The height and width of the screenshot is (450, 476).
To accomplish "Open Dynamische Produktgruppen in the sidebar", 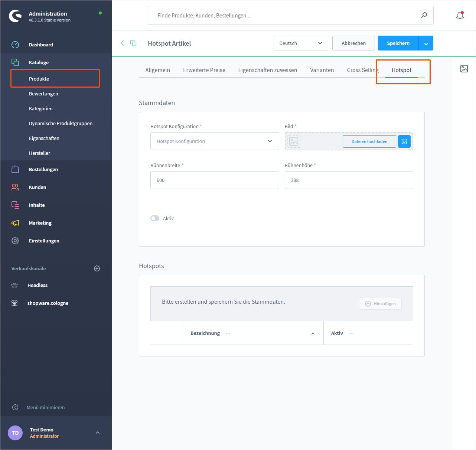I will pyautogui.click(x=61, y=123).
